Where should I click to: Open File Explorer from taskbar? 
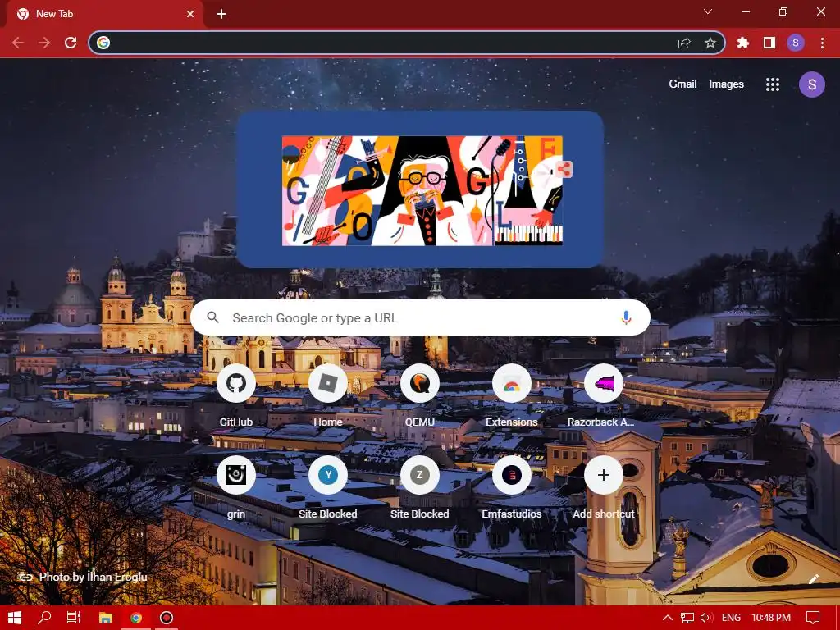(106, 618)
